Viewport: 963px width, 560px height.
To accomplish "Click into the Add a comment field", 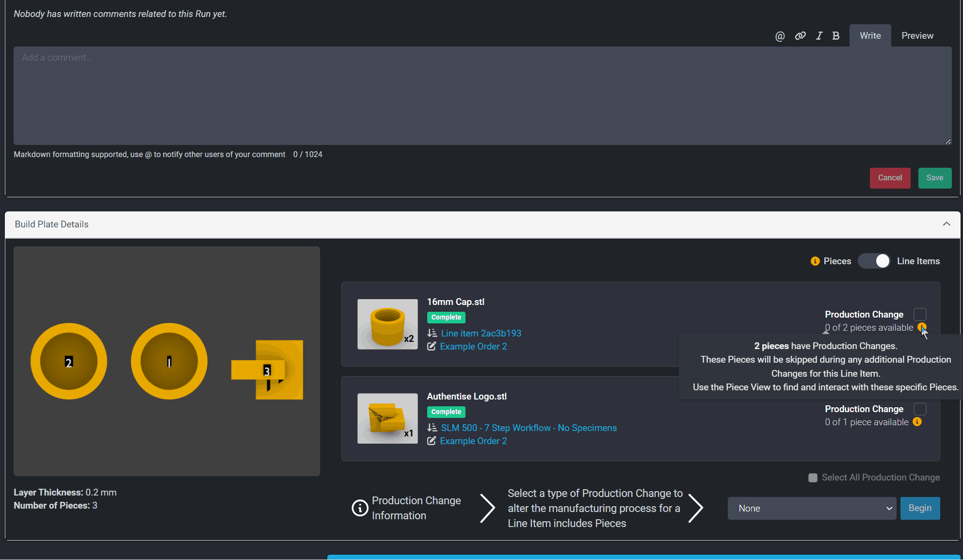I will (482, 96).
